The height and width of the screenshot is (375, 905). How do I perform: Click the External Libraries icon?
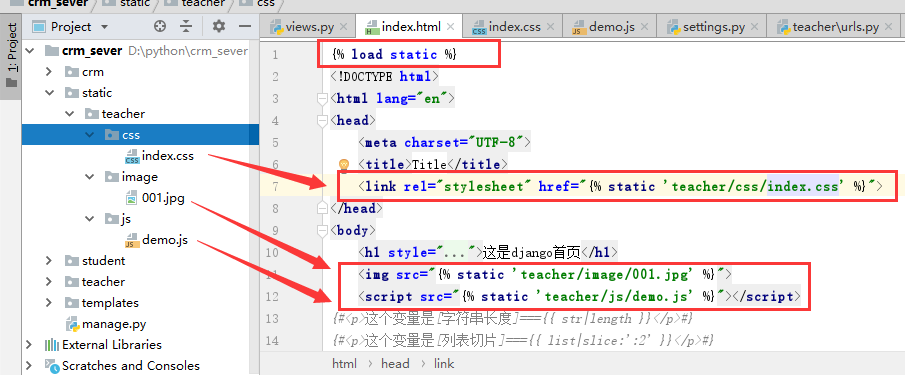[x=52, y=345]
